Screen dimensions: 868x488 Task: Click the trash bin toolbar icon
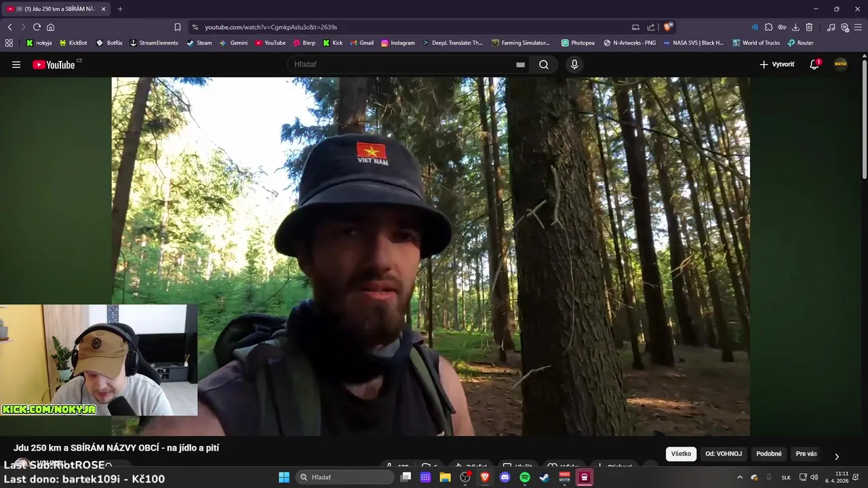809,27
